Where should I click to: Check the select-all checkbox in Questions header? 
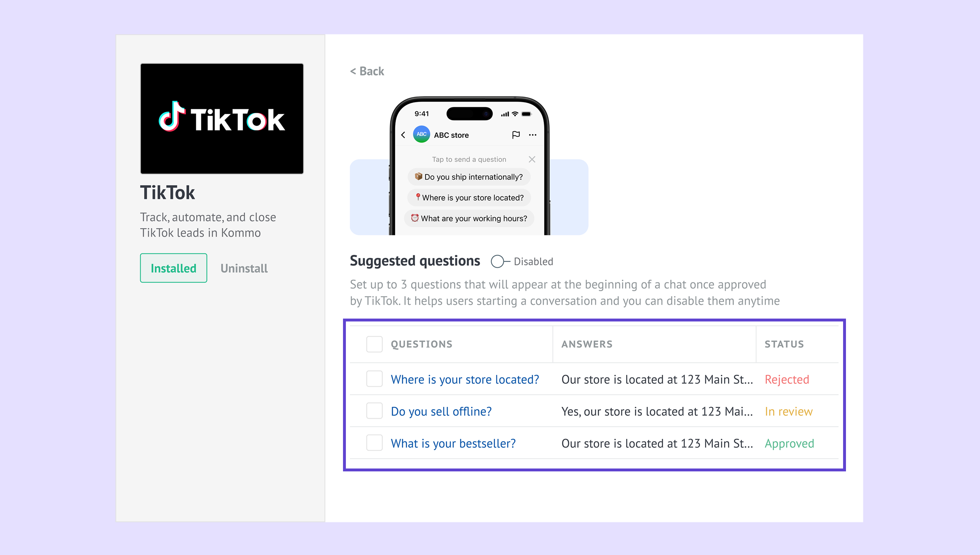point(374,344)
